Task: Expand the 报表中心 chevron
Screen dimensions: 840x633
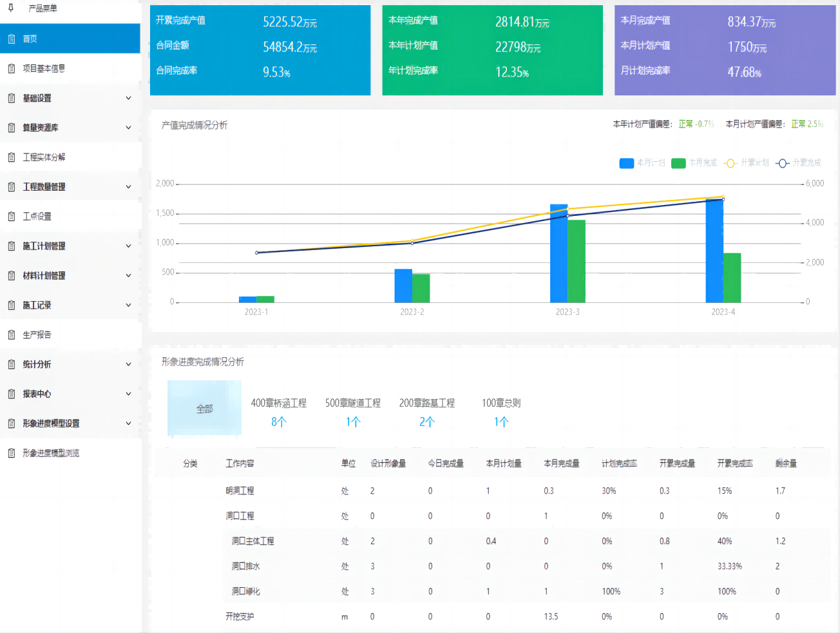Action: 128,394
